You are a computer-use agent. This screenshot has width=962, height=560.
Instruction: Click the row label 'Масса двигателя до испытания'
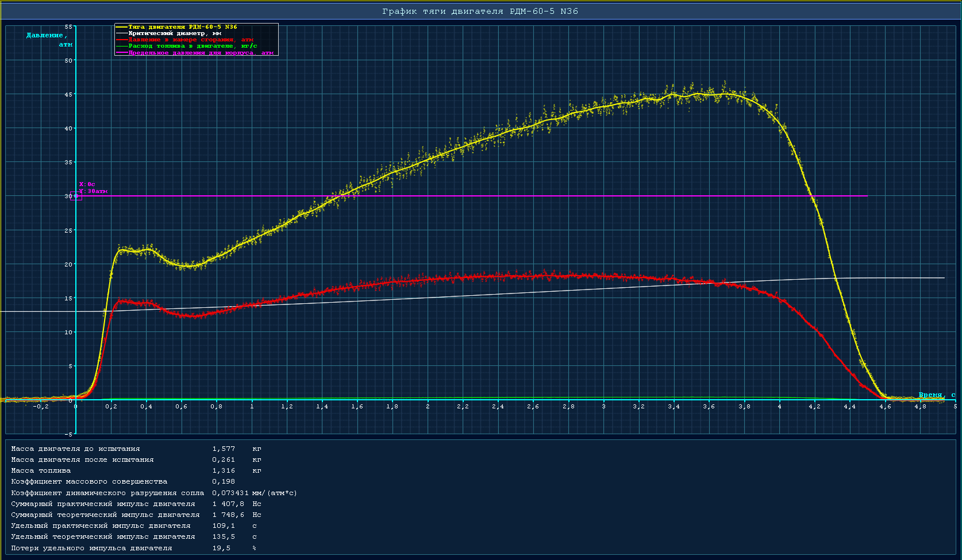(75, 449)
